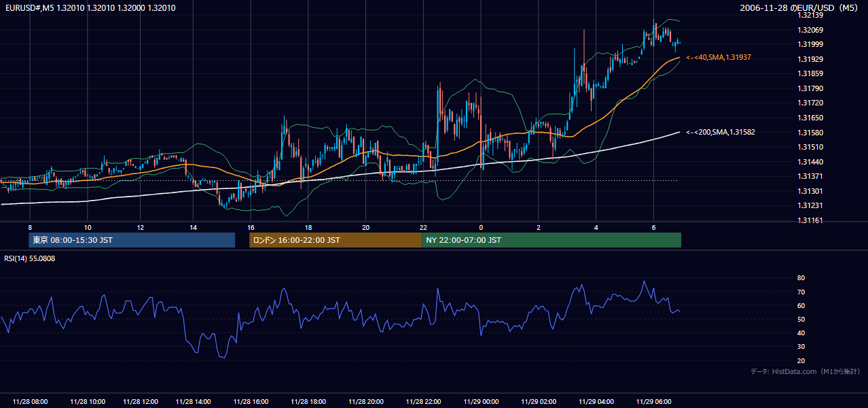Click RSI level 60 on the axis

(x=801, y=305)
